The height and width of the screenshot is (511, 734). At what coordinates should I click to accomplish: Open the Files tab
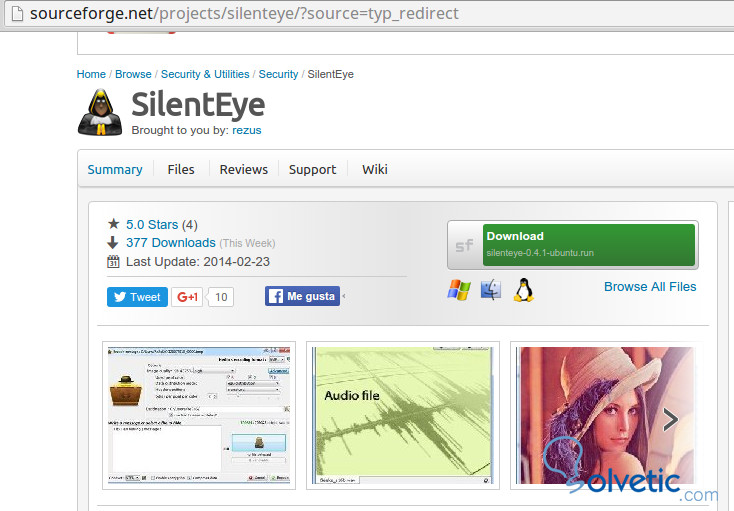point(181,169)
